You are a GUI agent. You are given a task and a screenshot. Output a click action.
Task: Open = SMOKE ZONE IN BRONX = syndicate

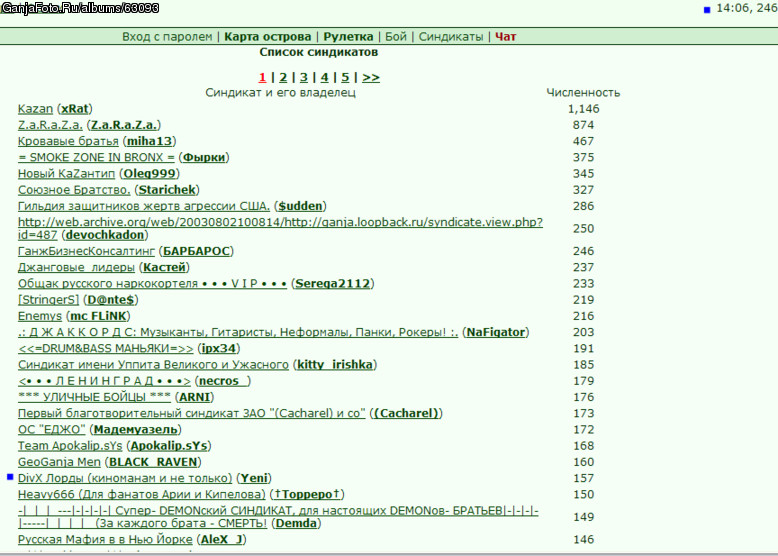[x=96, y=157]
